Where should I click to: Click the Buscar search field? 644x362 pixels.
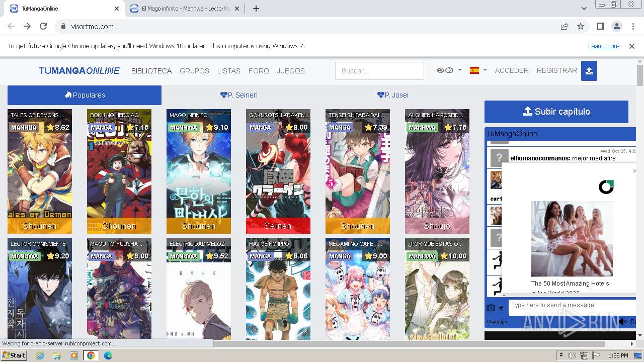coord(379,71)
